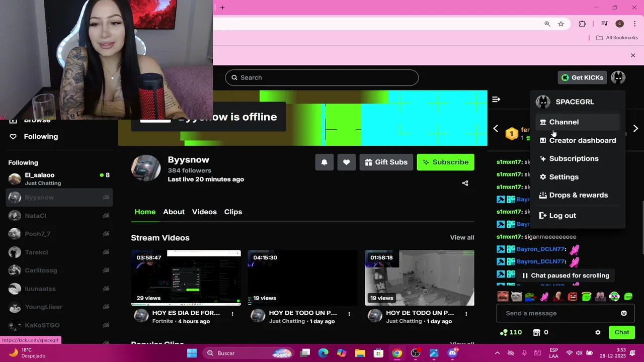Insert the white cat emote
The height and width of the screenshot is (362, 644).
(516, 297)
